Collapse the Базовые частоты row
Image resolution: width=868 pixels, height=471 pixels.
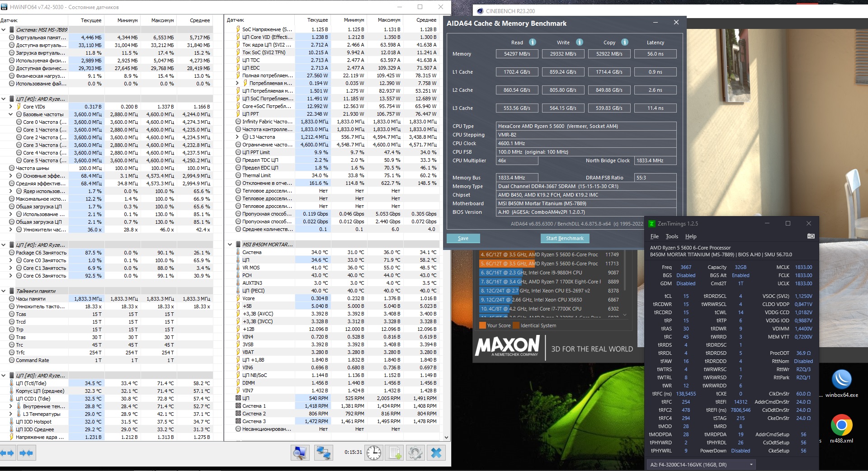(x=11, y=114)
